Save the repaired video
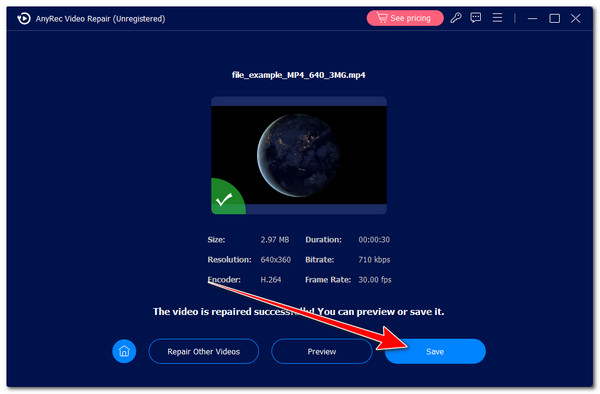600x394 pixels. pyautogui.click(x=435, y=351)
